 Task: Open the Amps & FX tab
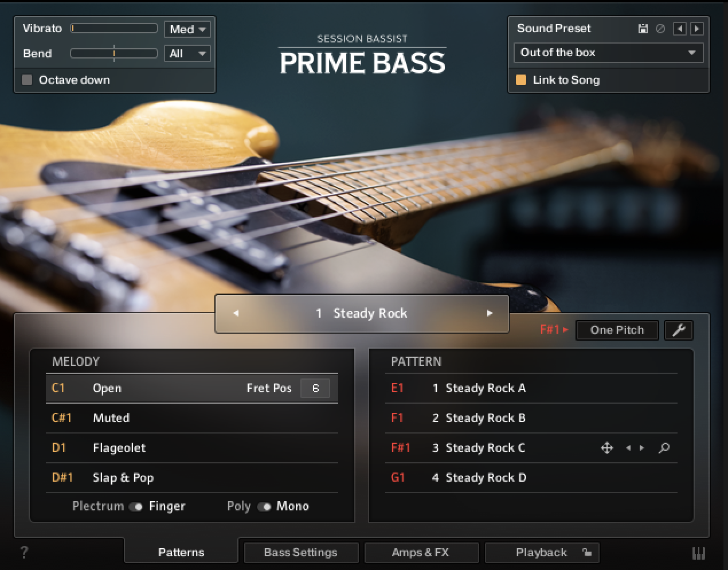421,552
